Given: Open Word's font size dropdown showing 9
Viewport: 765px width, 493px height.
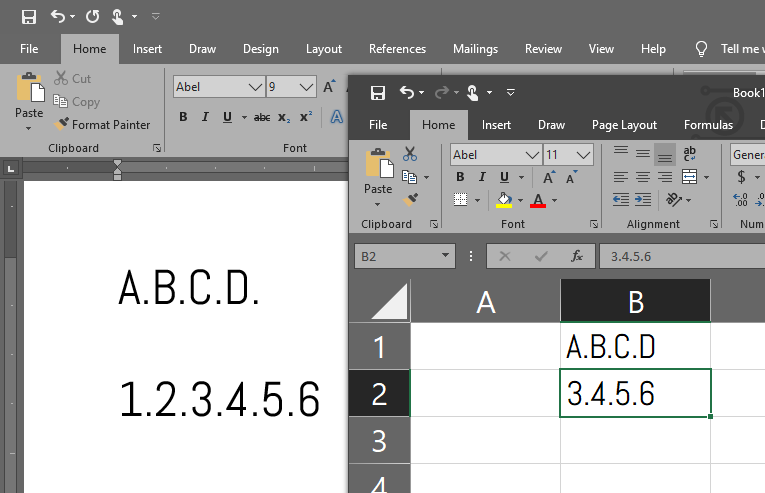Looking at the screenshot, I should pyautogui.click(x=306, y=87).
